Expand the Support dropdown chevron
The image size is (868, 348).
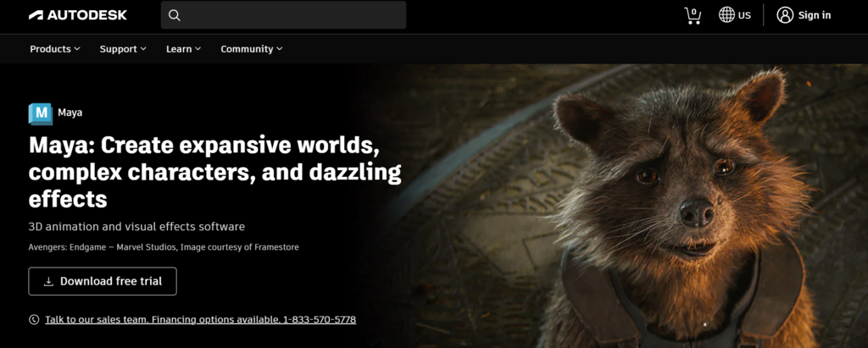tap(143, 49)
